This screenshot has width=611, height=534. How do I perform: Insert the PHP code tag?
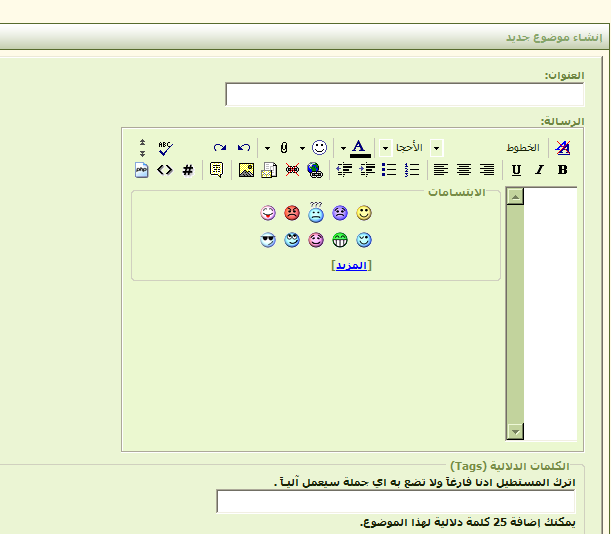pos(142,170)
